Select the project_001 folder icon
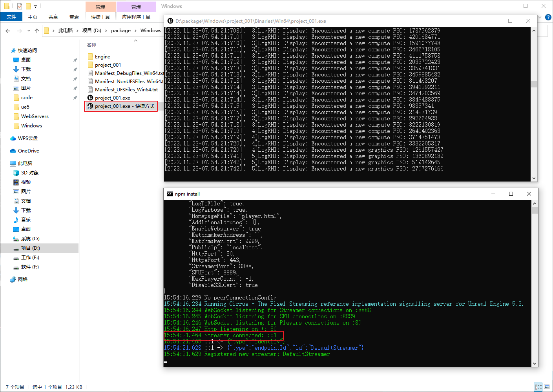This screenshot has height=392, width=553. [x=90, y=65]
